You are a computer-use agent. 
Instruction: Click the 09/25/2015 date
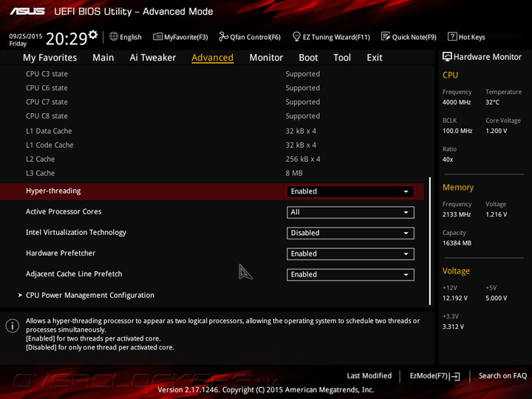[x=25, y=36]
